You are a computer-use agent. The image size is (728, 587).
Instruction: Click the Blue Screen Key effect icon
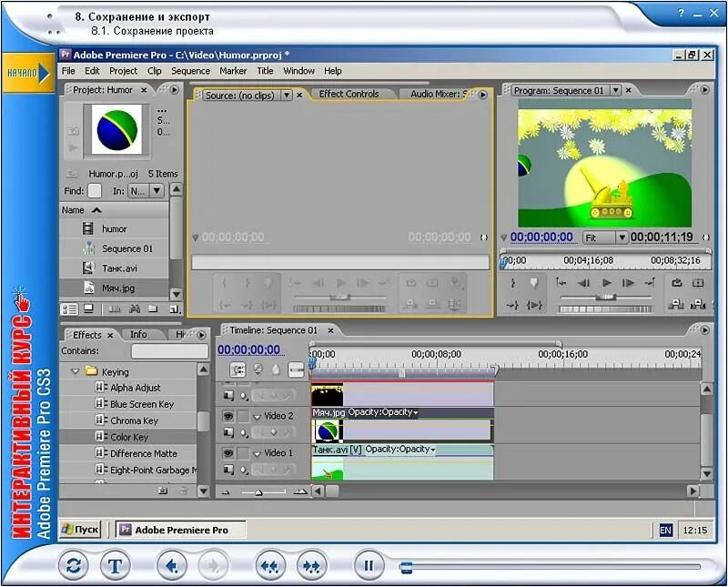click(101, 403)
